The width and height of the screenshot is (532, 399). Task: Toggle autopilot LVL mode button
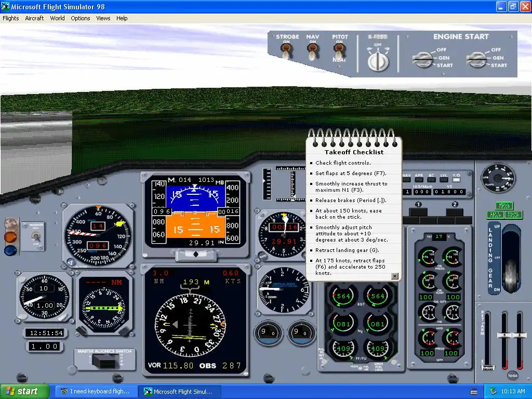pos(444,180)
